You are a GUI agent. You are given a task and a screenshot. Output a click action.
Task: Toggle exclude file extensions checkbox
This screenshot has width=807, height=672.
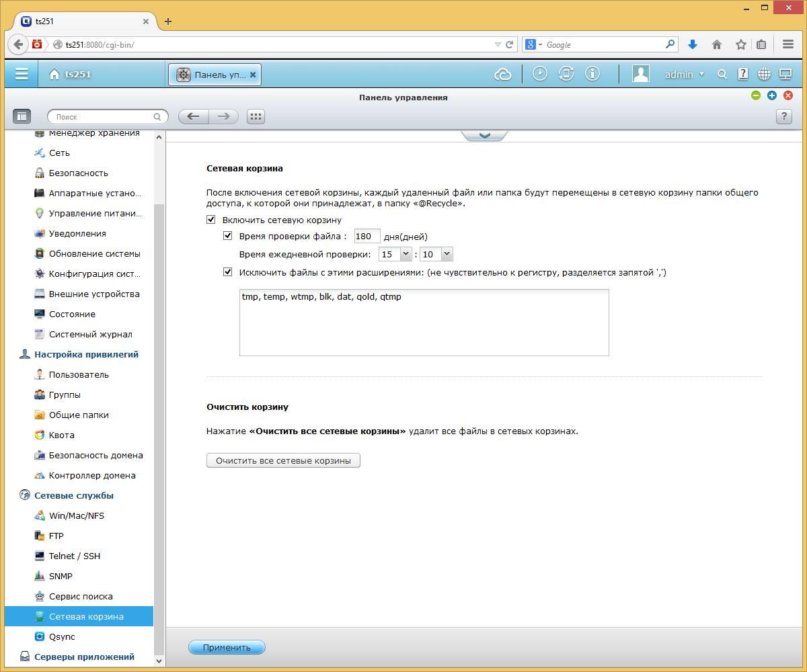(x=227, y=272)
